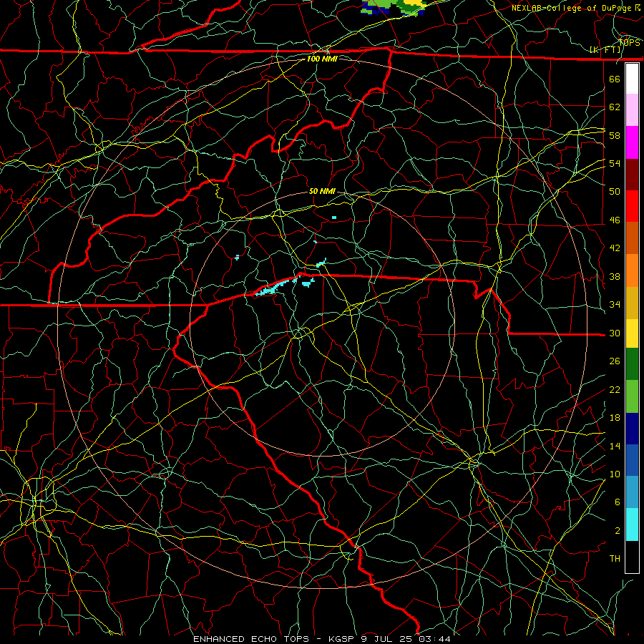
Task: Click the 38 label on the scale
Action: tap(615, 276)
